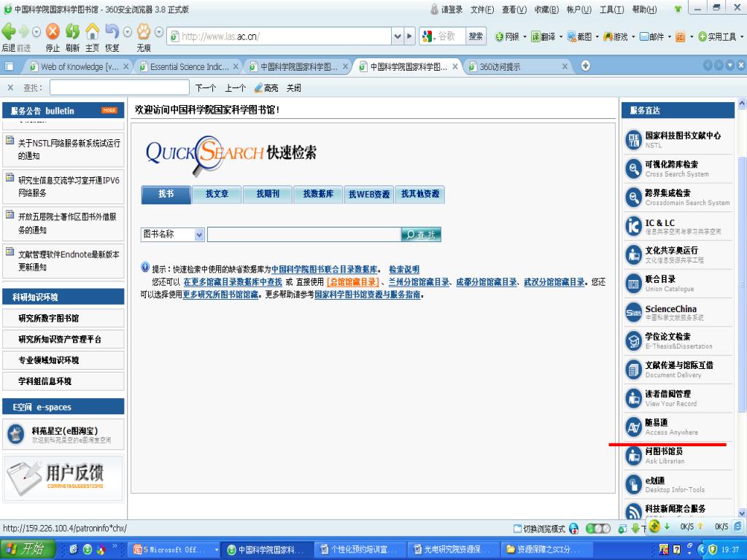Toggle the 切换浏览模式 status bar option
The image size is (747, 560).
pyautogui.click(x=540, y=529)
